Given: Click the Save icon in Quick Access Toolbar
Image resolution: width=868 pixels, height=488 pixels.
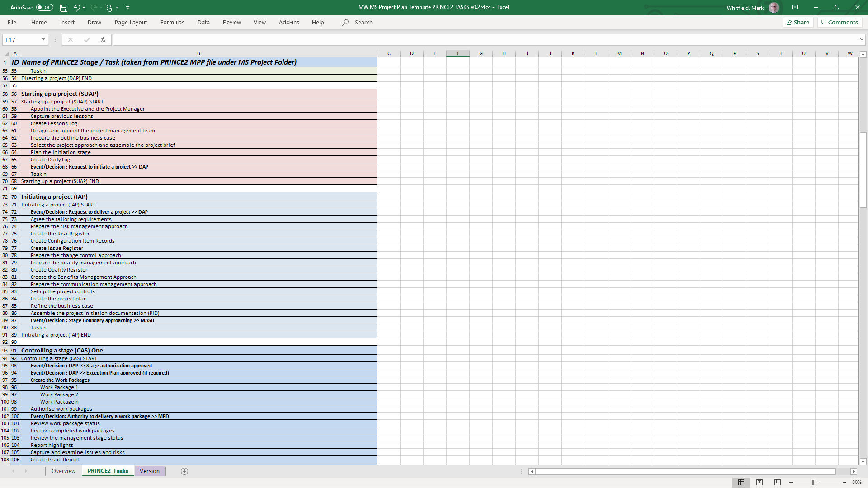Looking at the screenshot, I should [63, 7].
